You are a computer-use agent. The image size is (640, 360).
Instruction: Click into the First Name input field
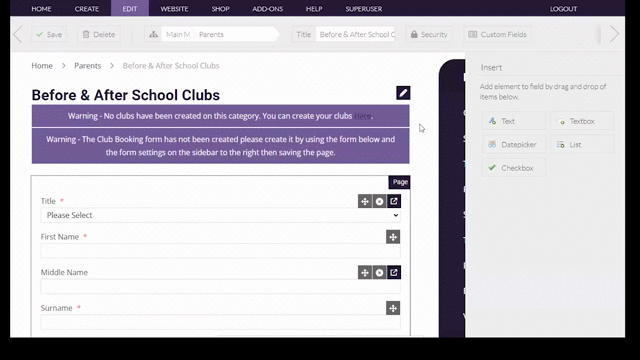coord(220,251)
